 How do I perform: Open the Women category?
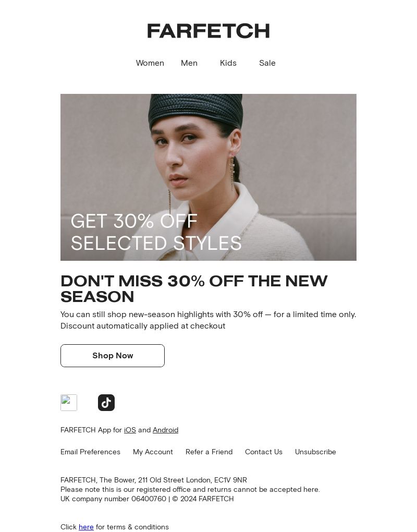coord(150,63)
